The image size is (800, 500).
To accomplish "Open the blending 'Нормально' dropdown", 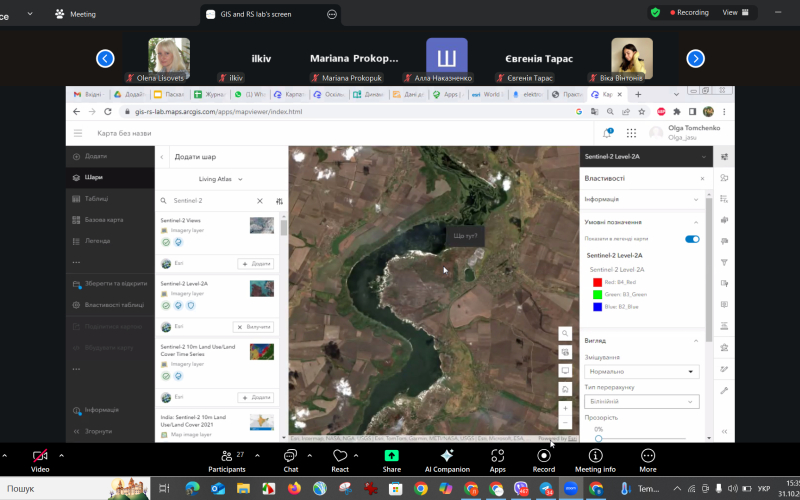I will click(641, 372).
